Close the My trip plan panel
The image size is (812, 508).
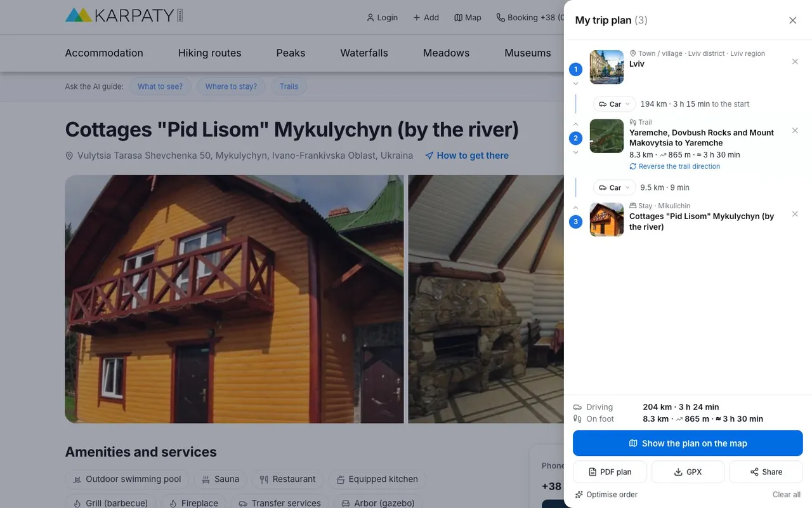click(792, 20)
